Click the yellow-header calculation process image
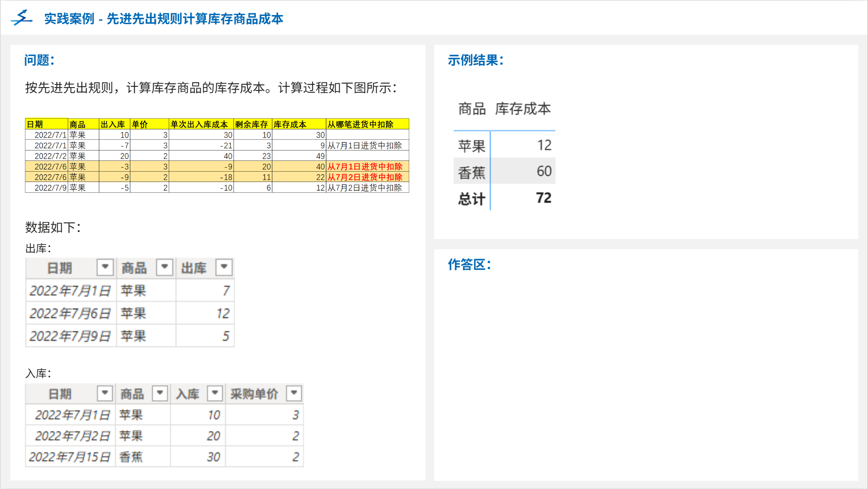 (x=217, y=155)
